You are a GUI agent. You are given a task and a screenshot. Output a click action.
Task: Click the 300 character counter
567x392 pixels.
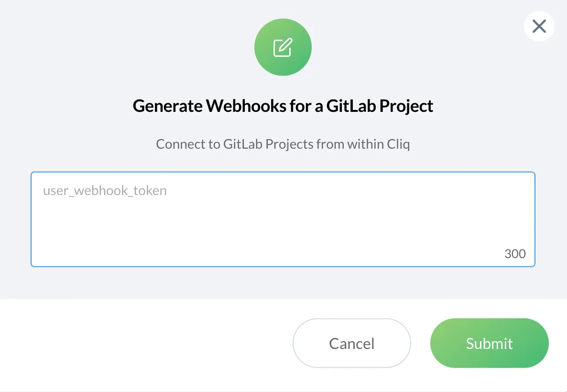(x=515, y=254)
